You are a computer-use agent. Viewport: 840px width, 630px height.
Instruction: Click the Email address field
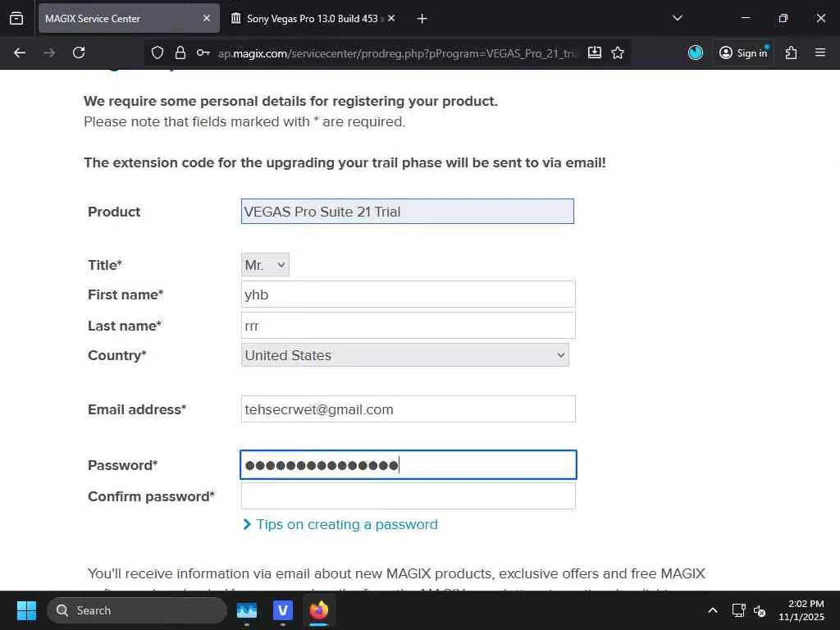[409, 409]
